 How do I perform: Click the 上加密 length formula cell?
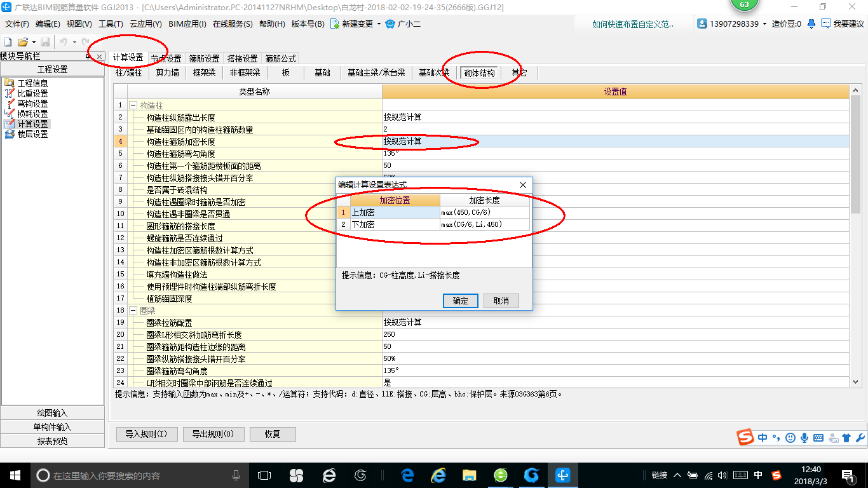(x=484, y=212)
